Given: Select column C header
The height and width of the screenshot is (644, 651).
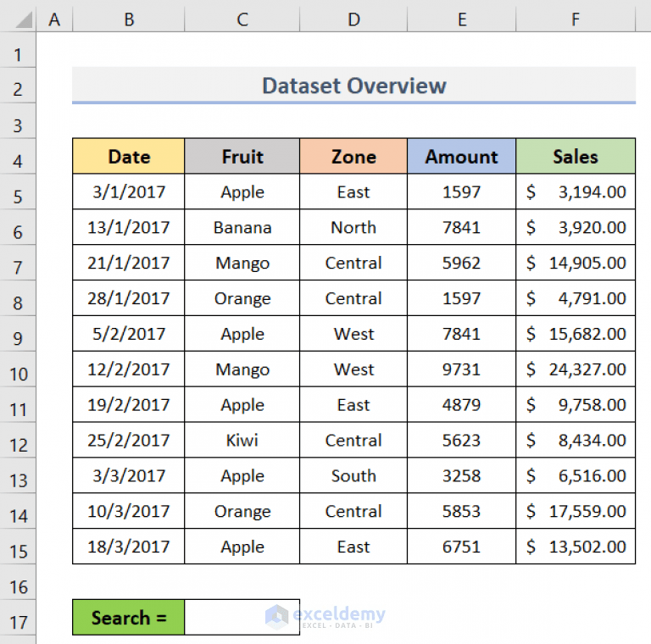Looking at the screenshot, I should [242, 19].
